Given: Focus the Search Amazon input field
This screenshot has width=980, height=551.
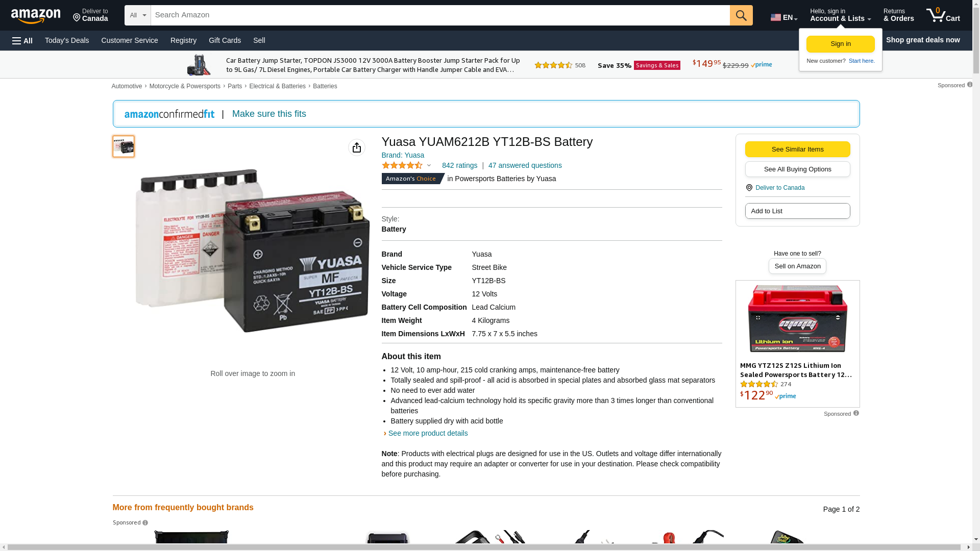Looking at the screenshot, I should point(440,15).
